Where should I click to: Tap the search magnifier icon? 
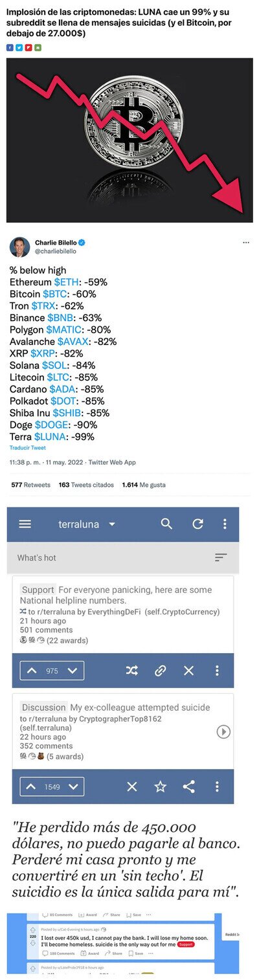pyautogui.click(x=166, y=524)
